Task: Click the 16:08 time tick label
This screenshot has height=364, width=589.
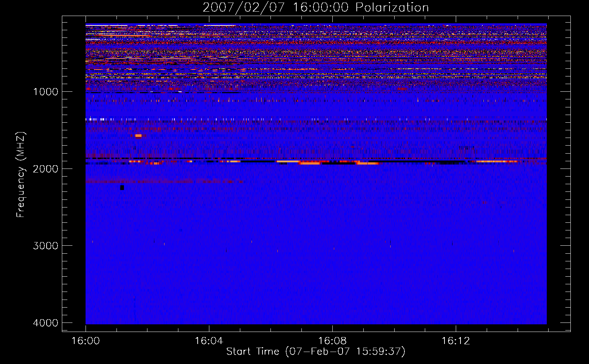Action: coord(332,341)
